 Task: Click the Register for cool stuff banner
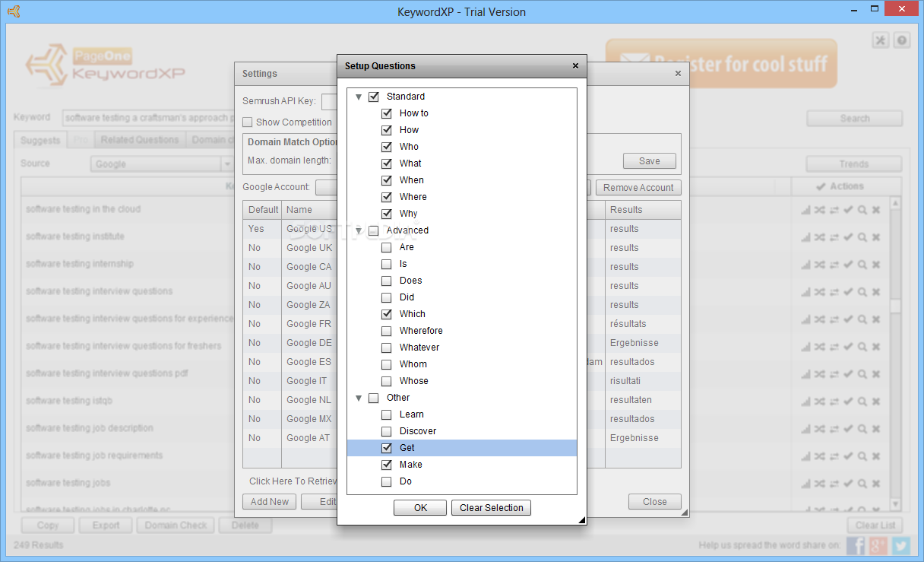pyautogui.click(x=721, y=64)
